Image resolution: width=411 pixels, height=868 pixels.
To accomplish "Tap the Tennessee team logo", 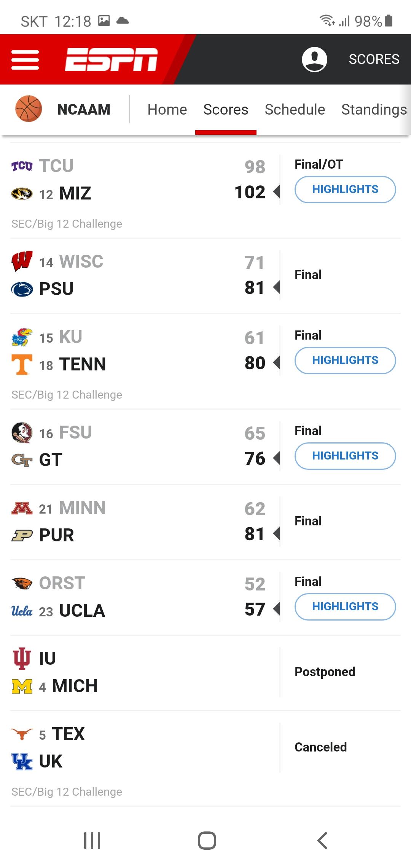I will pyautogui.click(x=22, y=364).
